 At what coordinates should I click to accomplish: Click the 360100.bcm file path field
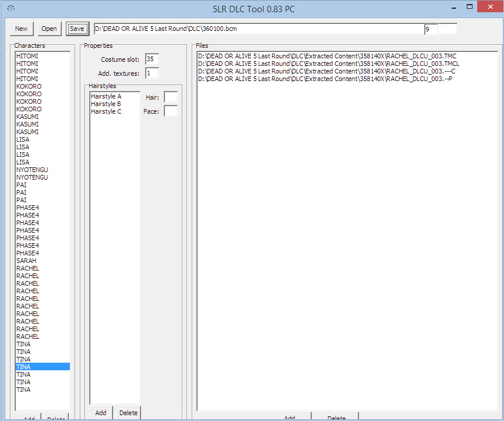259,29
